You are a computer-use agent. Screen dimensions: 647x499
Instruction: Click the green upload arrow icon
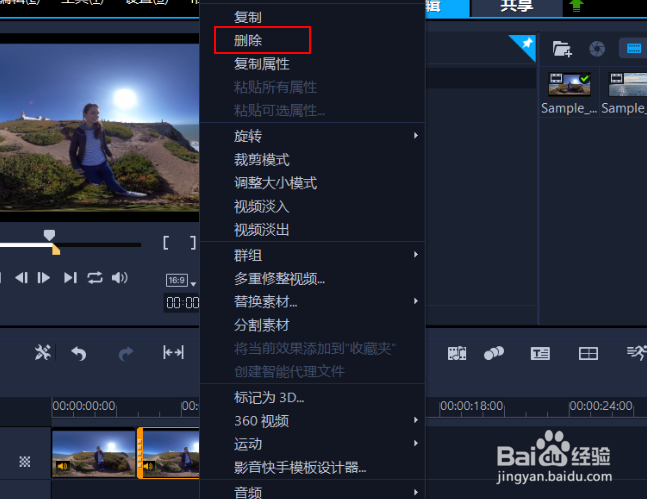(576, 5)
